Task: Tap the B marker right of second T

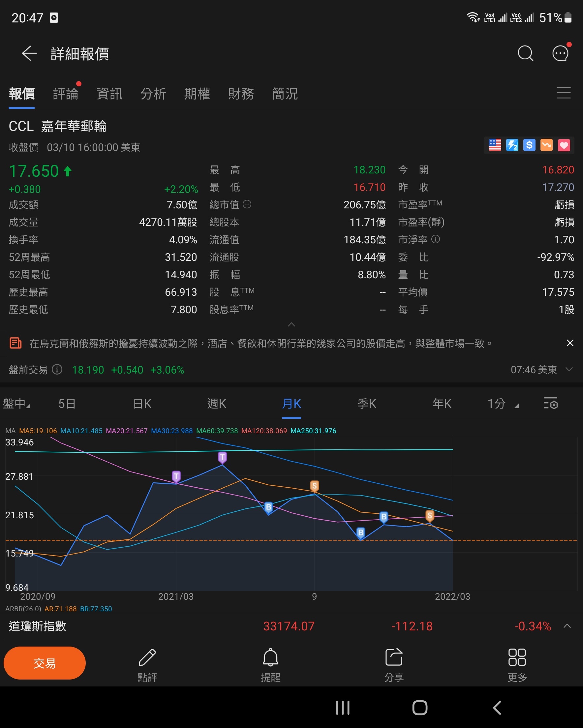Action: pyautogui.click(x=268, y=507)
